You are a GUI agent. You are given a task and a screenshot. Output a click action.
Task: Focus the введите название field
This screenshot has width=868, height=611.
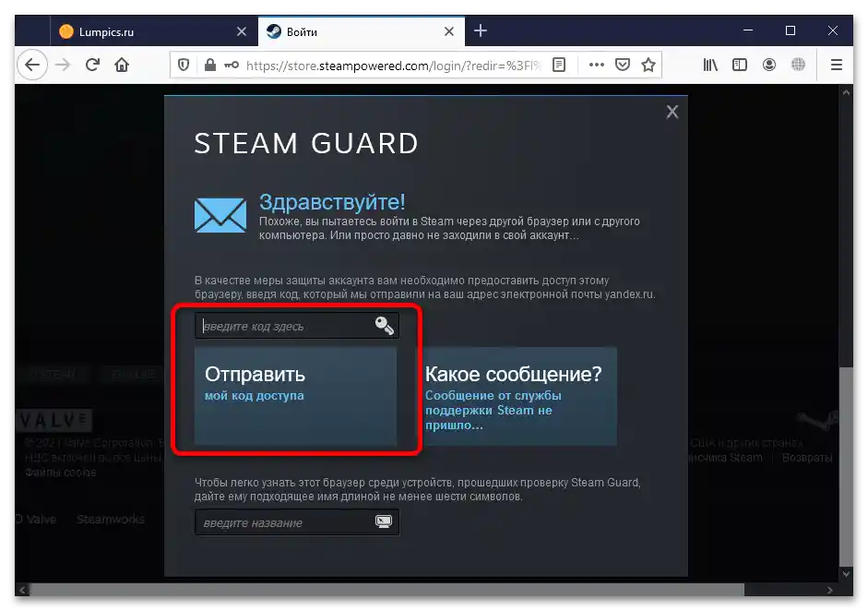pyautogui.click(x=297, y=521)
